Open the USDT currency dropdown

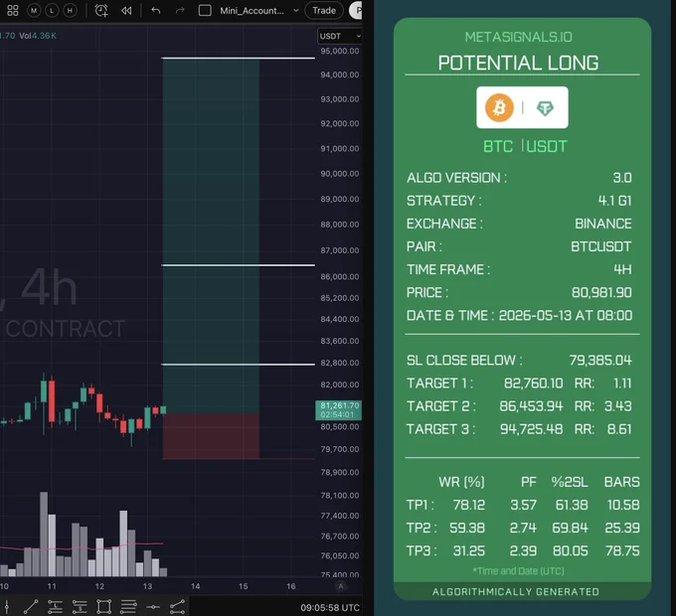tap(339, 36)
